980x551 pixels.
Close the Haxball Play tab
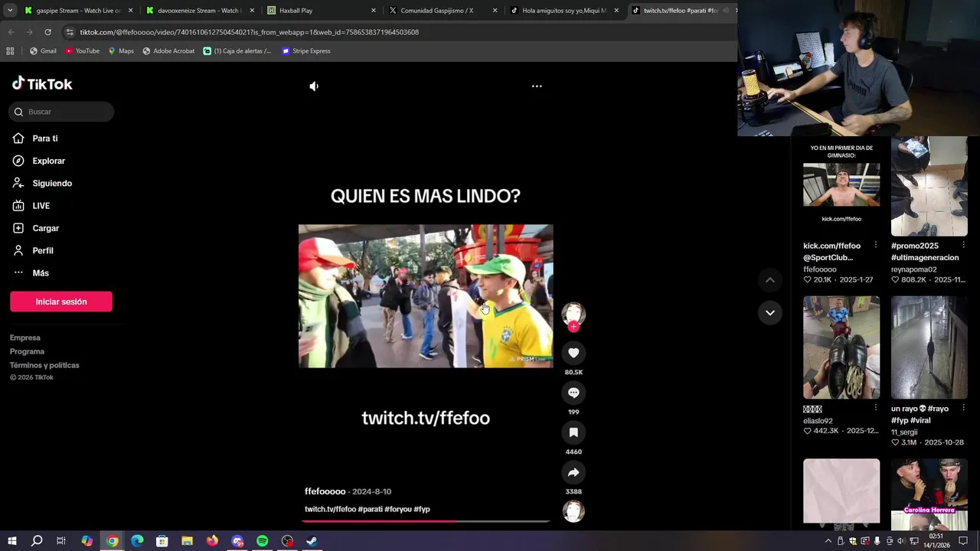point(374,11)
